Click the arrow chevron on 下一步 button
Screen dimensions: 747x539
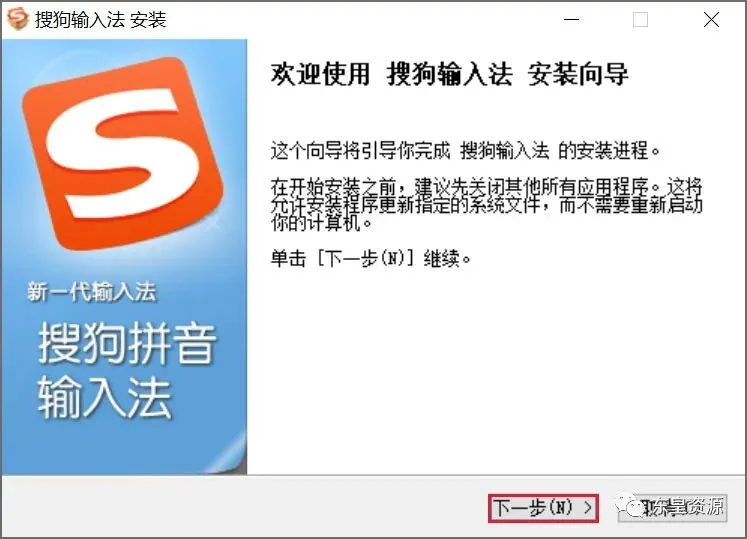point(588,507)
